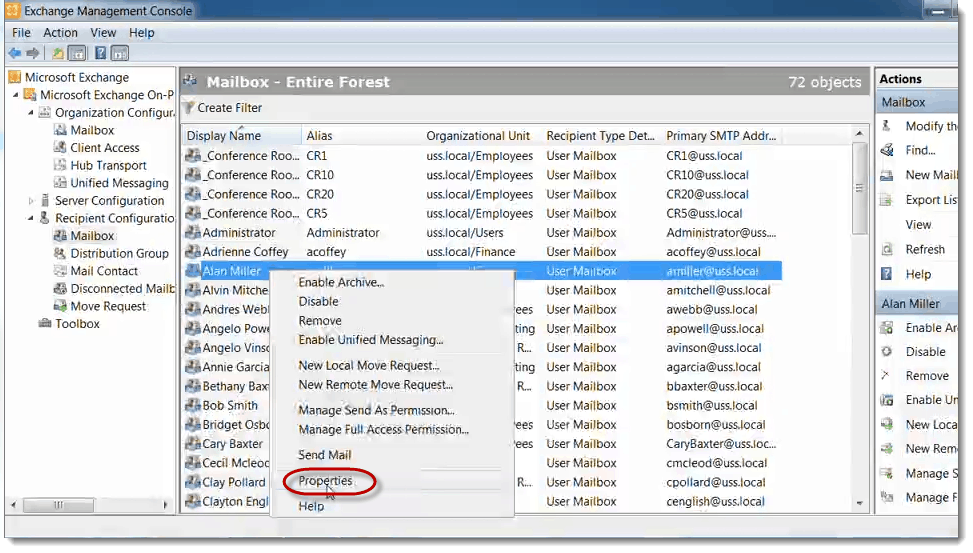Click the blue Help toolbar icon
The height and width of the screenshot is (553, 973).
click(x=101, y=53)
